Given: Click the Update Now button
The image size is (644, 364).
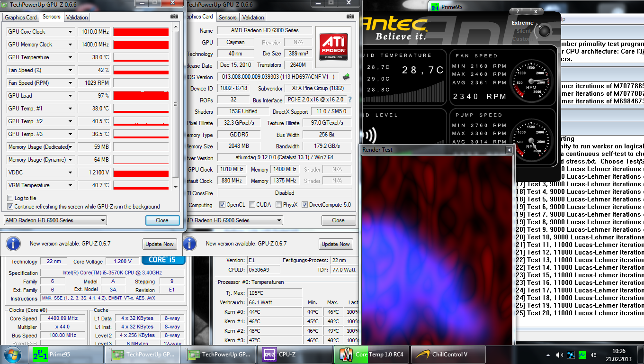Looking at the screenshot, I should [x=160, y=244].
